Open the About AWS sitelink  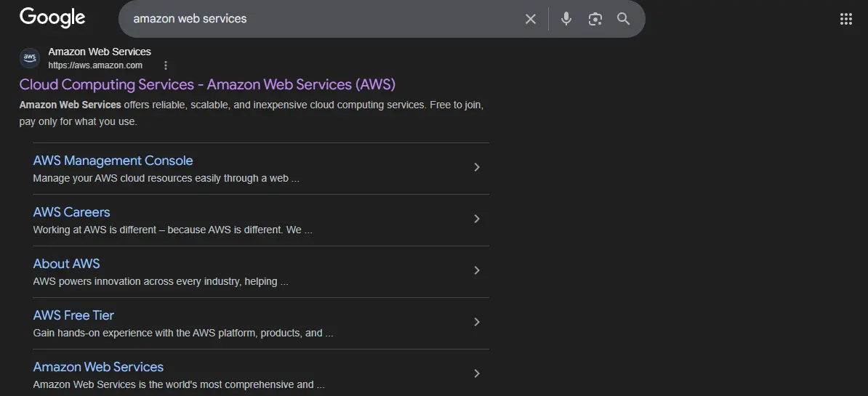click(x=66, y=263)
